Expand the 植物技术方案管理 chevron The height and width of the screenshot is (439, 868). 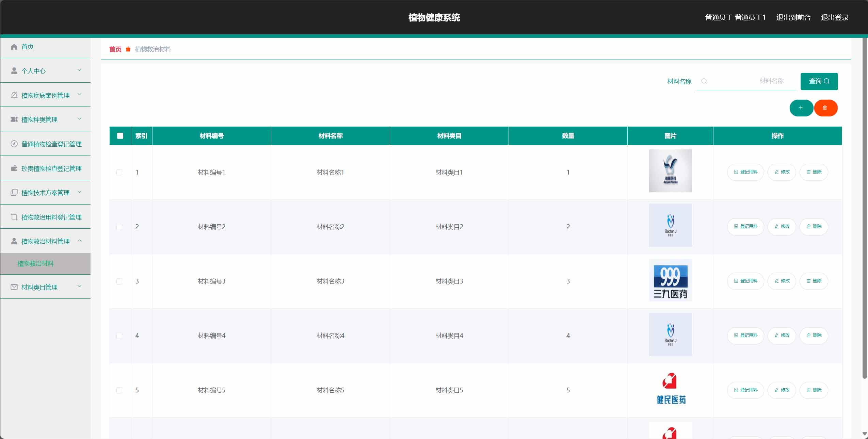point(79,192)
